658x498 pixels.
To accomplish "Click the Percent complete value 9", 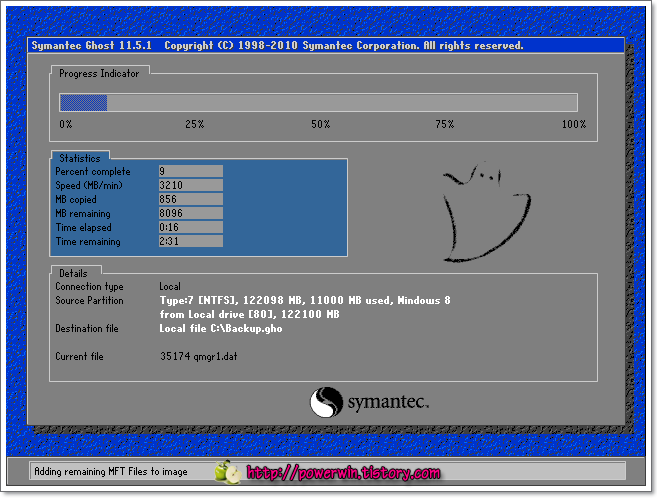I will coord(191,171).
